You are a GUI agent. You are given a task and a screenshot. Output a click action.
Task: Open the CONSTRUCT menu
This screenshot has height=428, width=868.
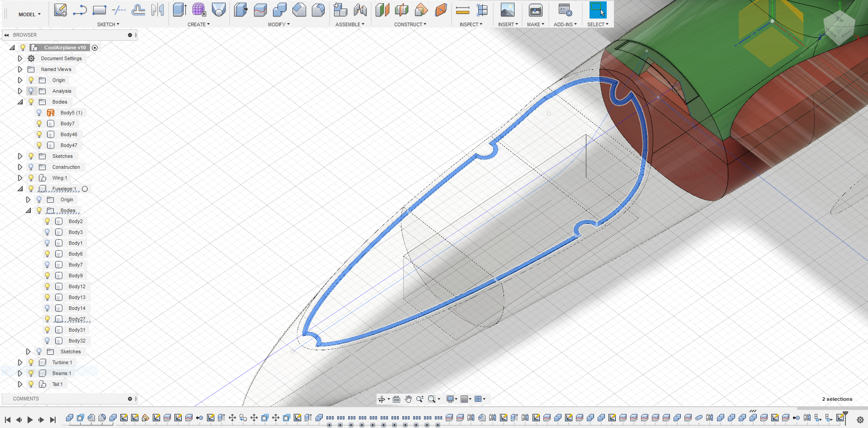point(410,24)
